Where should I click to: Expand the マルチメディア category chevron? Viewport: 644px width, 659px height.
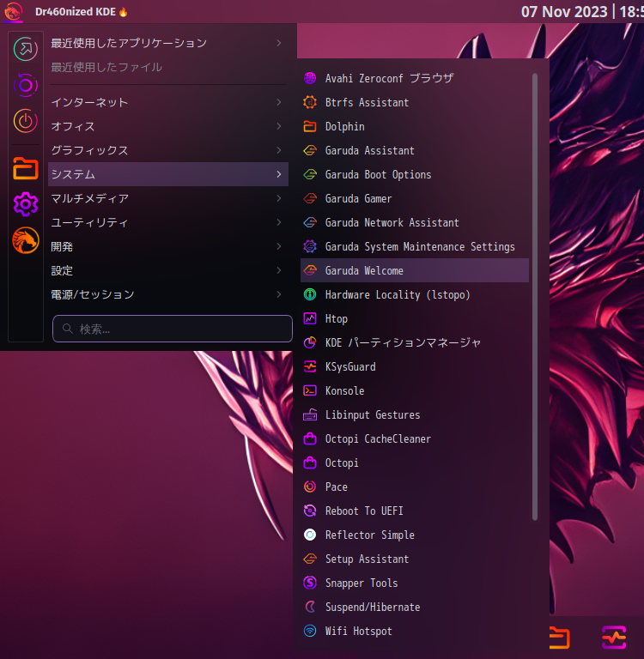279,198
